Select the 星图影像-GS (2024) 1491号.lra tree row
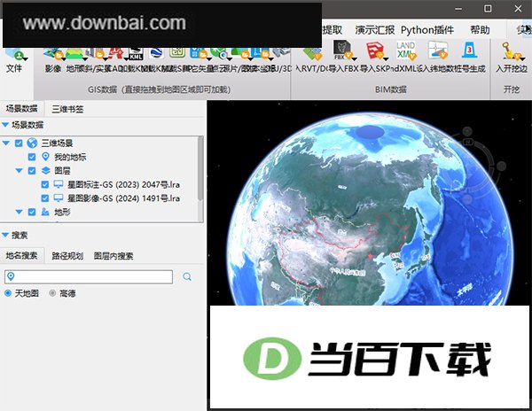Image resolution: width=532 pixels, height=411 pixels. [x=124, y=198]
